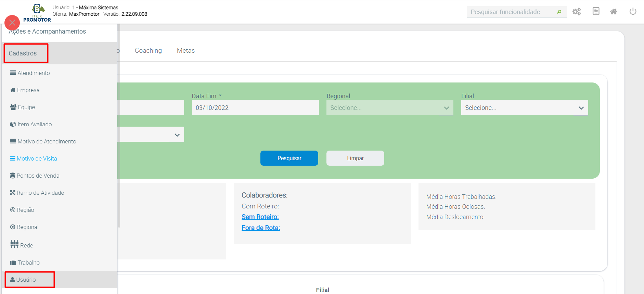Viewport: 644px width, 294px height.
Task: Switch to the Metas tab
Action: pyautogui.click(x=186, y=51)
